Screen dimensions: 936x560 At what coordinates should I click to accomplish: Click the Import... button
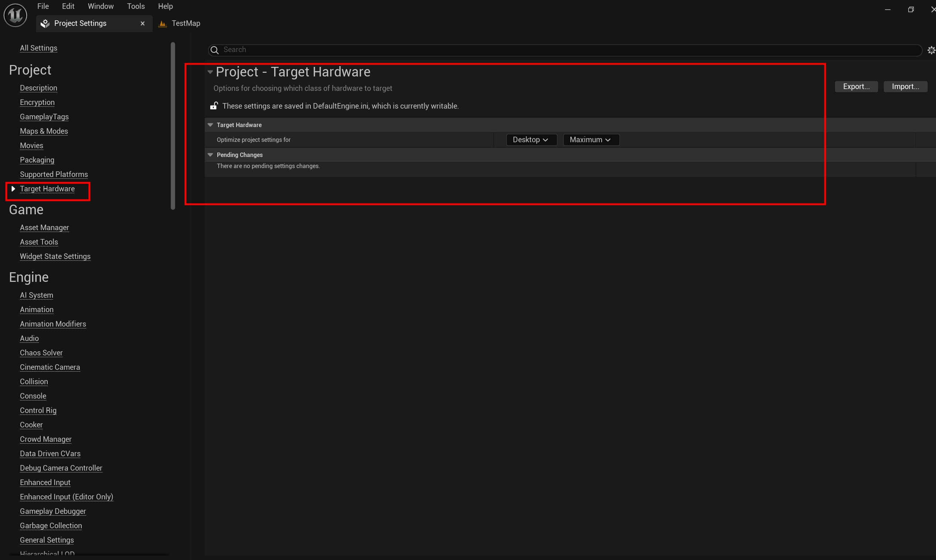click(x=905, y=86)
